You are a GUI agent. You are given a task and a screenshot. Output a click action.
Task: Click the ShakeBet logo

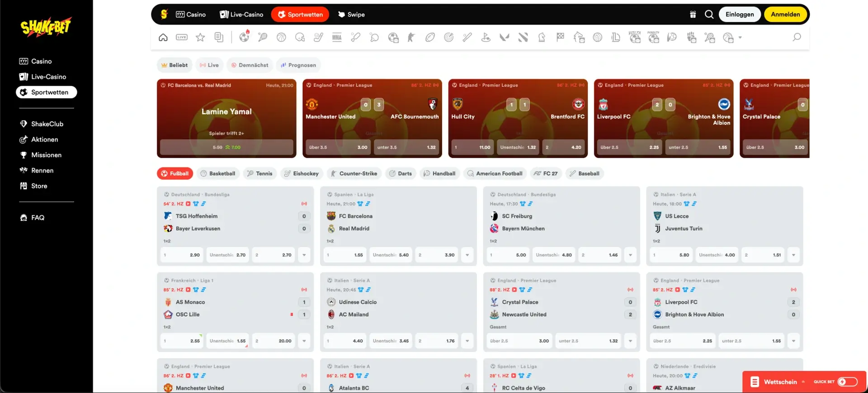click(46, 28)
